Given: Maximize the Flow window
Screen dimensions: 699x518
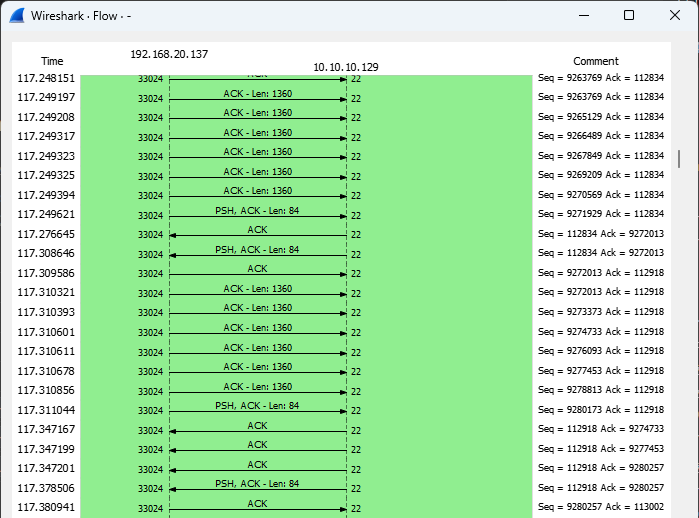Looking at the screenshot, I should click(629, 16).
